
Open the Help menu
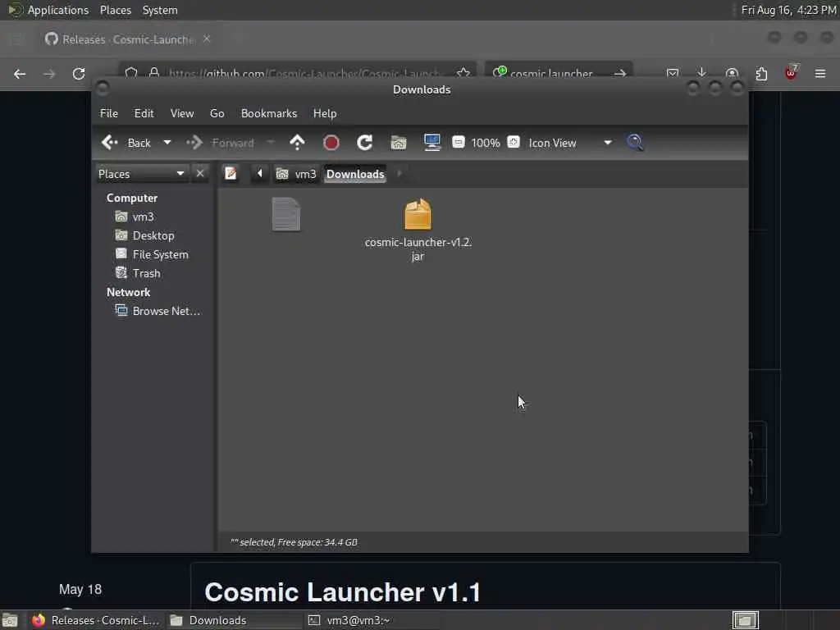click(x=325, y=113)
